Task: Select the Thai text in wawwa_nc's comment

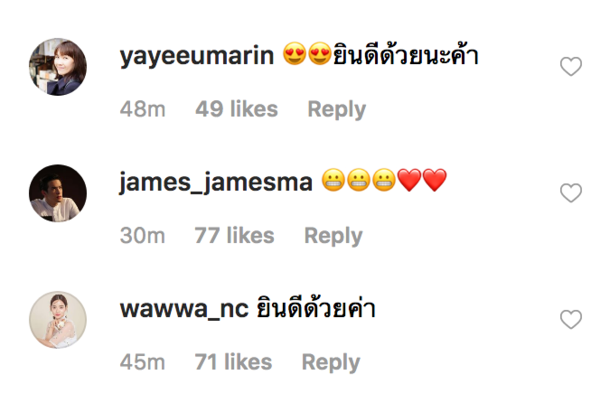Action: click(x=316, y=307)
